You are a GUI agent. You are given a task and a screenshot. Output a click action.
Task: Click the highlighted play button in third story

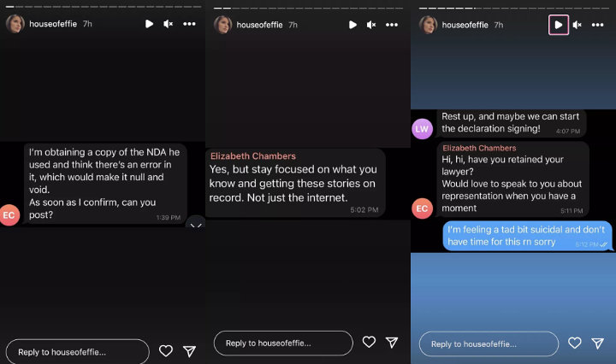(x=558, y=25)
